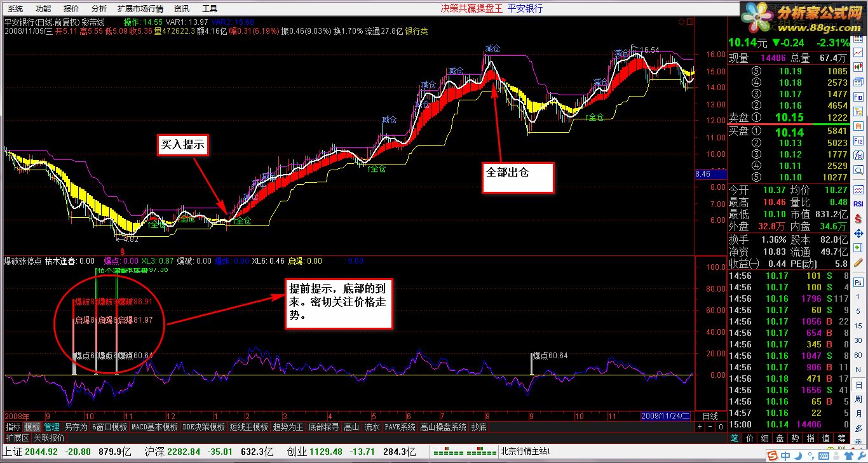This screenshot has width=868, height=463.
Task: Toggle Chinese 中 input mode icon
Action: click(785, 456)
